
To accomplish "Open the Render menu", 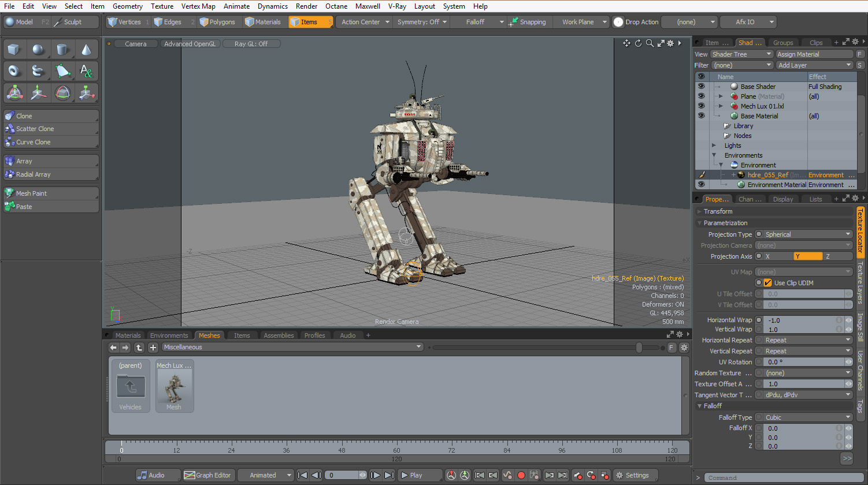I will pos(306,6).
